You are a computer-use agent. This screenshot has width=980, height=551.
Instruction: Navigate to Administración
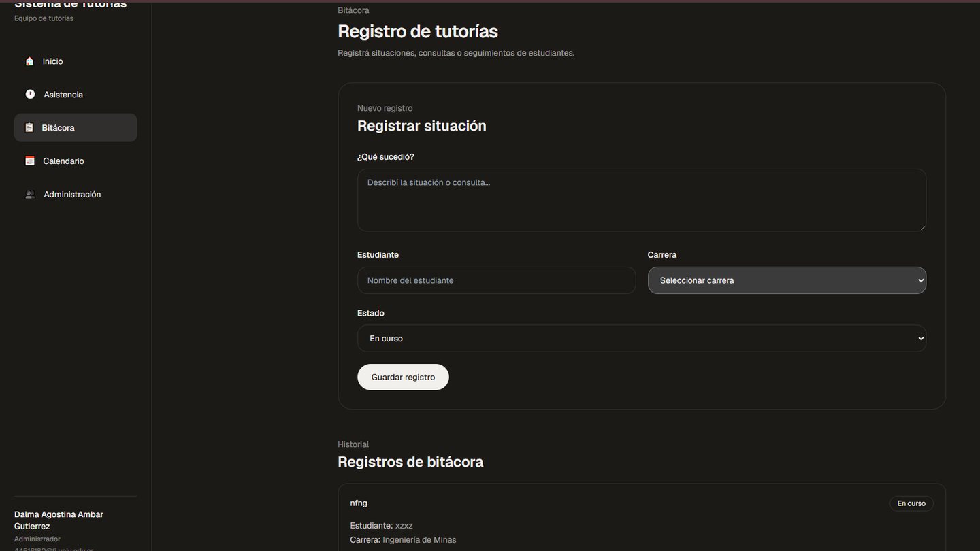tap(76, 195)
